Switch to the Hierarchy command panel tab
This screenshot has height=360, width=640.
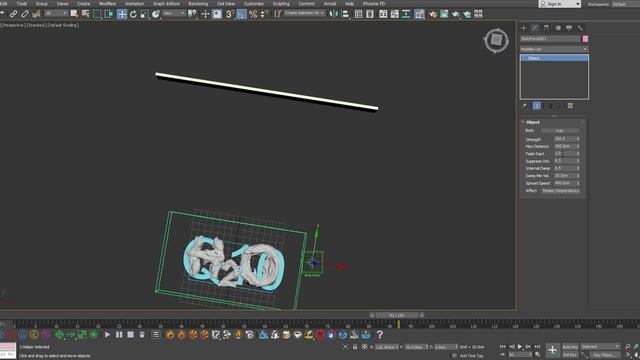[x=547, y=28]
